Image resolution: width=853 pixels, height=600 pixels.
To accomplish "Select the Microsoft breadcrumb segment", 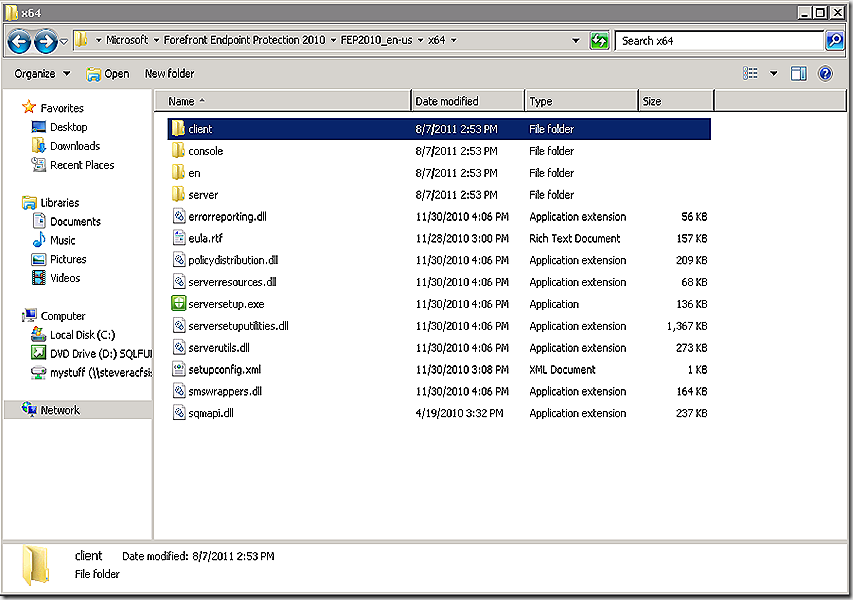I will click(127, 40).
